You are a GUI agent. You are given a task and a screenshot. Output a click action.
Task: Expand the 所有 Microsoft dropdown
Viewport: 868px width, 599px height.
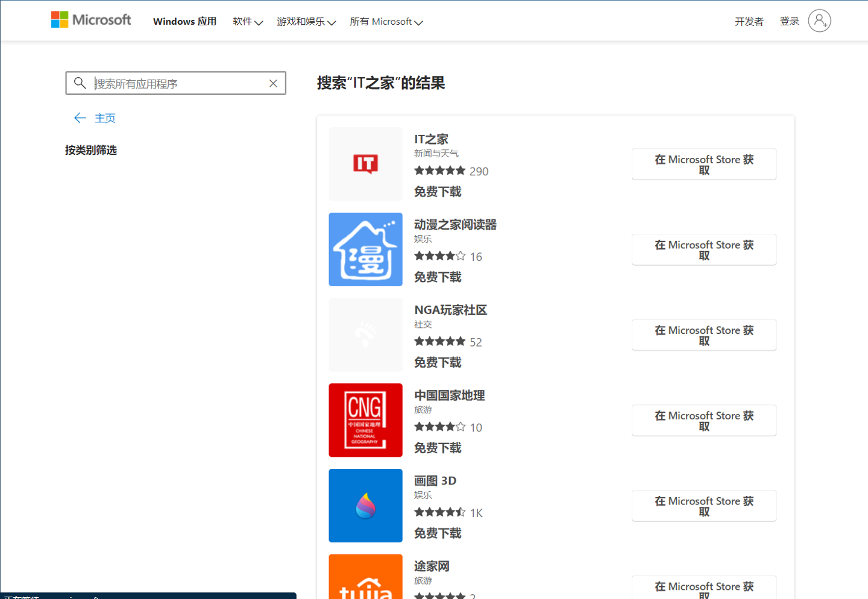386,22
